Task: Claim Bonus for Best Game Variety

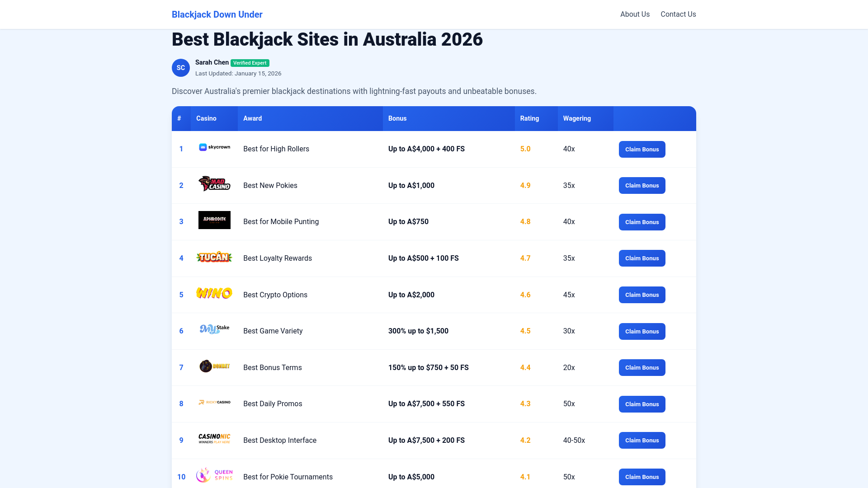Action: click(642, 332)
